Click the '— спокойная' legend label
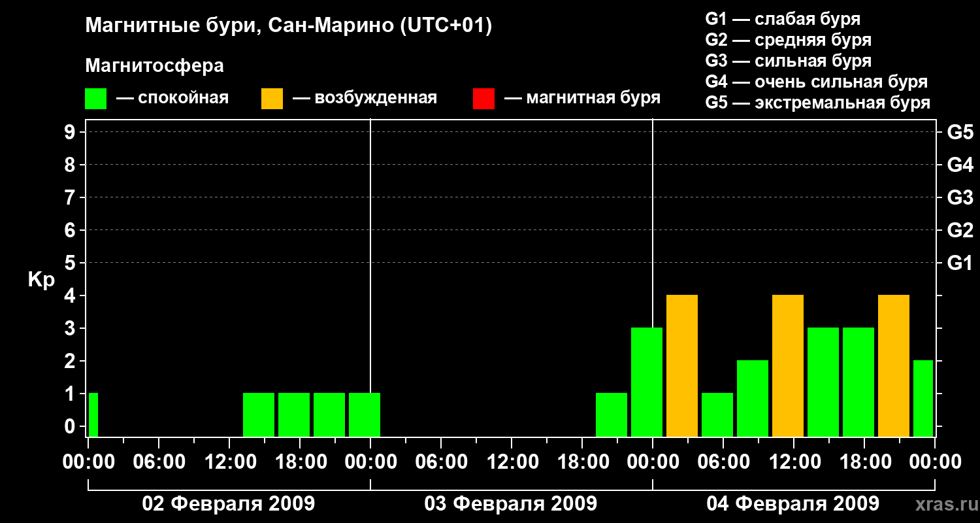Image resolution: width=980 pixels, height=523 pixels. tap(172, 99)
